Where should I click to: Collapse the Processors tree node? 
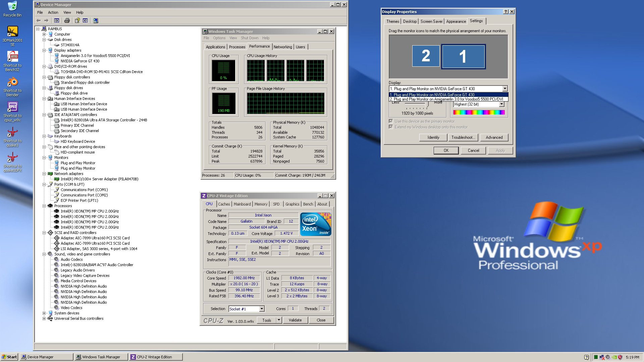tap(44, 206)
